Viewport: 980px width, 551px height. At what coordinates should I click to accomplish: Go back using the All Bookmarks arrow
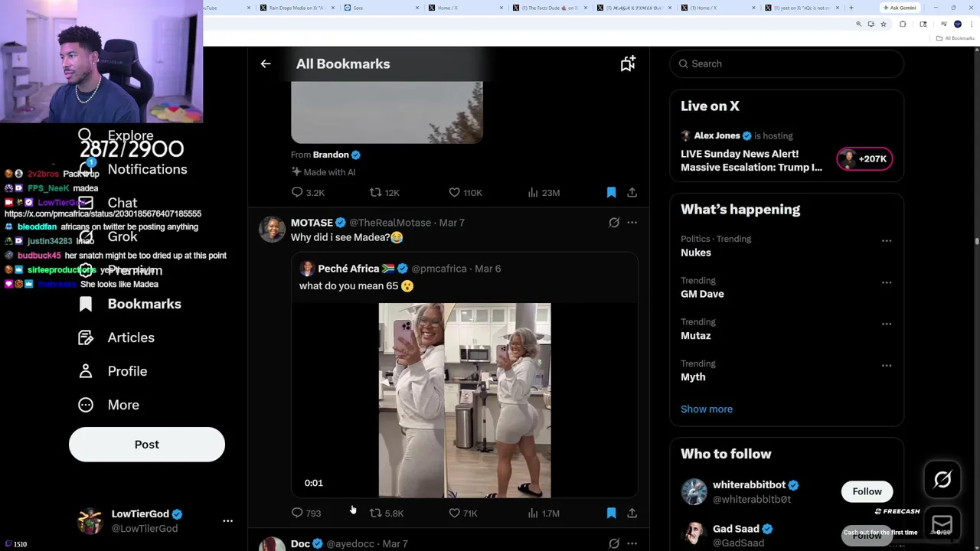coord(266,64)
